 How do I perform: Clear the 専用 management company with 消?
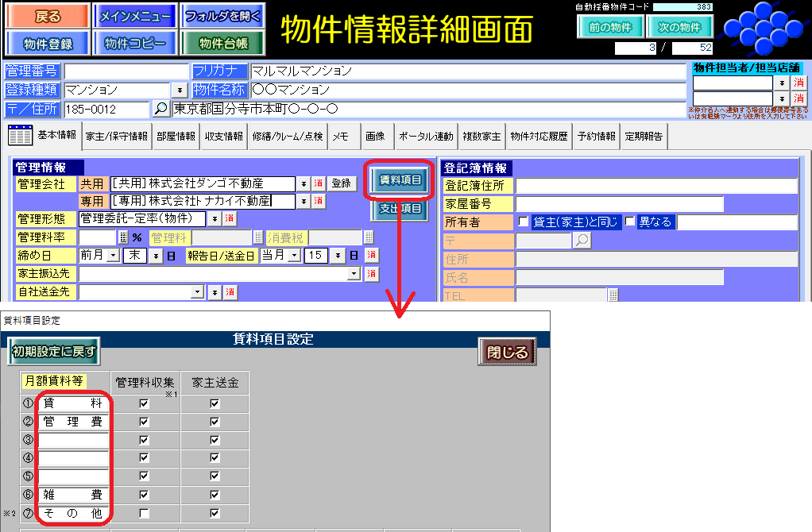click(319, 202)
